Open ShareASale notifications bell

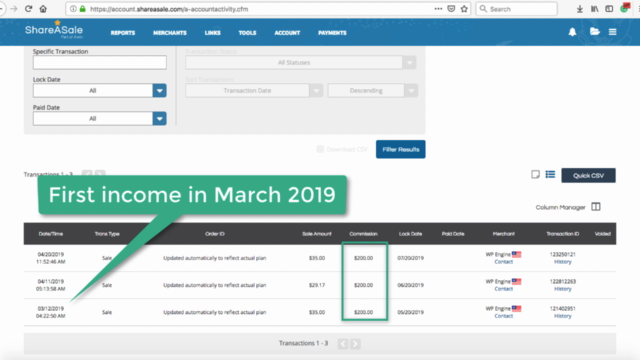coord(572,32)
